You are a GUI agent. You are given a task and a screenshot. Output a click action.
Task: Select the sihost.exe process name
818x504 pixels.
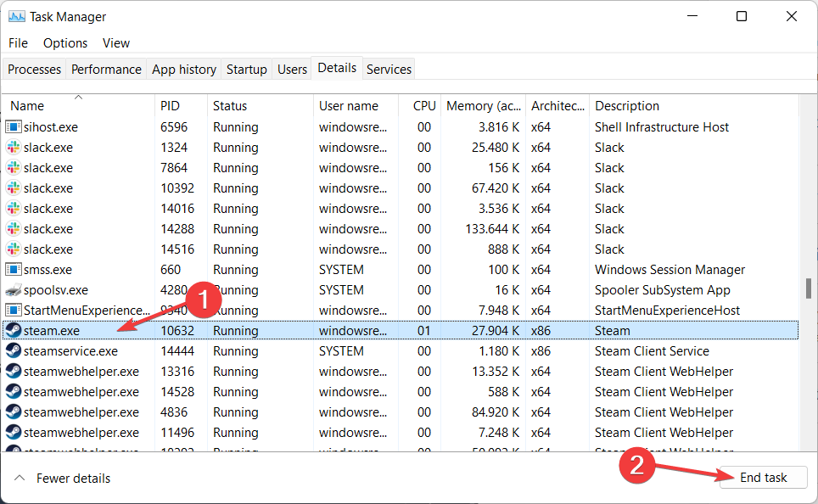coord(51,127)
